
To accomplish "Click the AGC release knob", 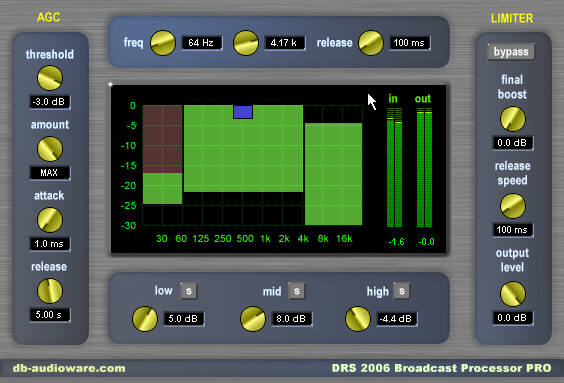I will [x=50, y=291].
